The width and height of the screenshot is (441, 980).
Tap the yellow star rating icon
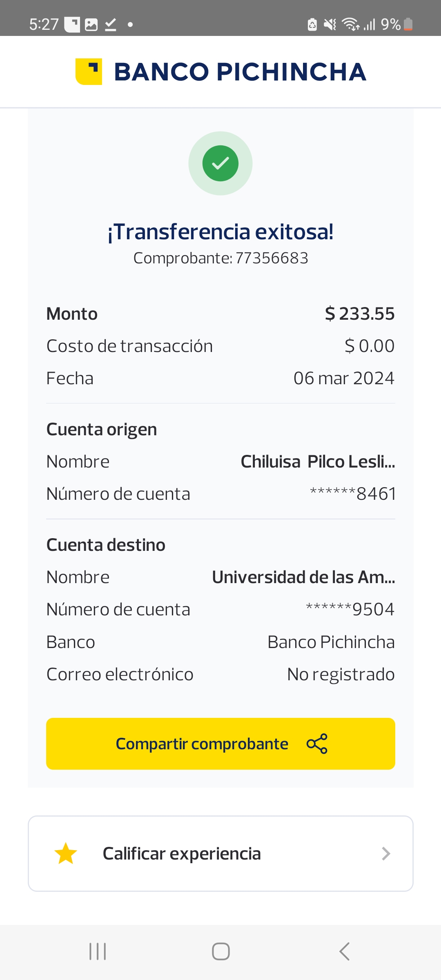[66, 854]
